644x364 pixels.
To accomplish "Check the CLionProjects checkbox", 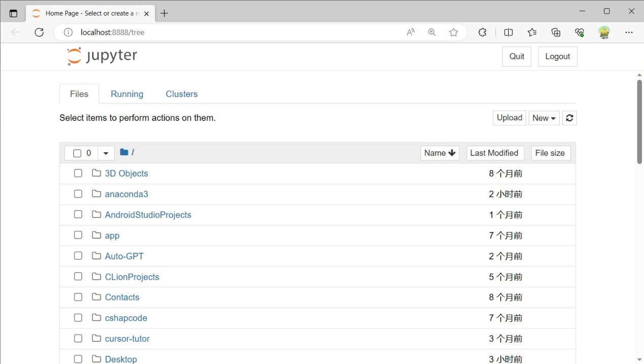I will [78, 276].
